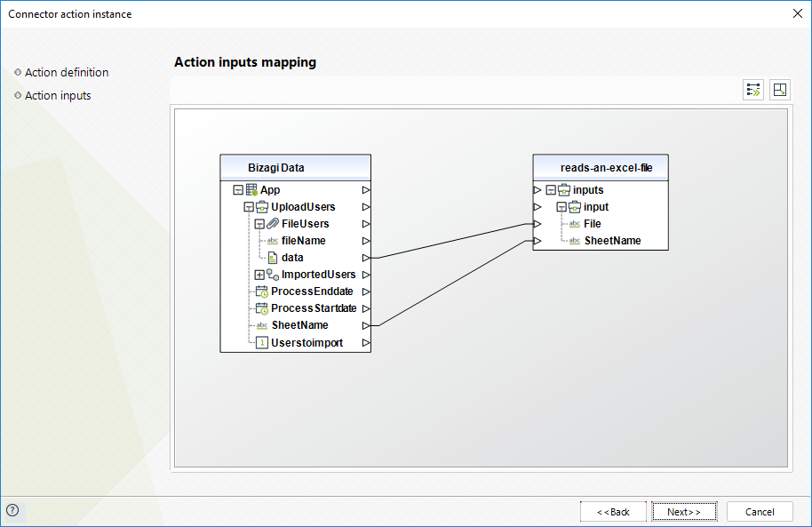This screenshot has width=812, height=527.
Task: Select the UploadUsers tree label
Action: point(304,207)
